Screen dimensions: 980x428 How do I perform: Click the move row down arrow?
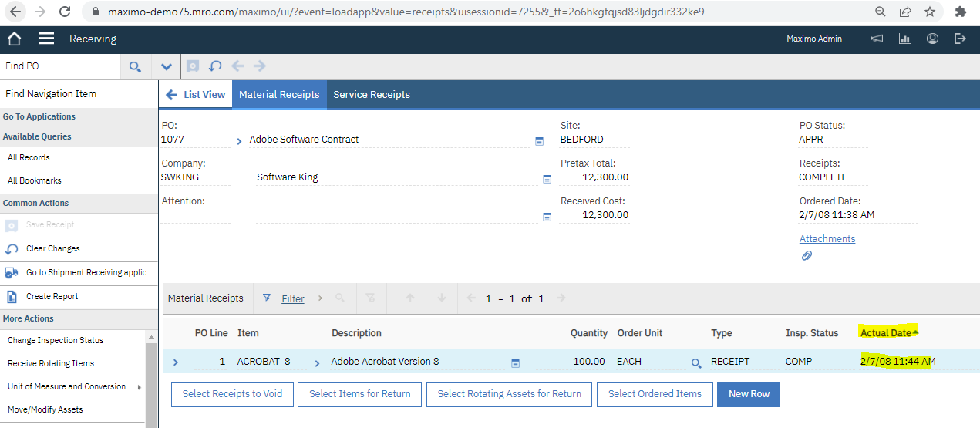(x=442, y=298)
